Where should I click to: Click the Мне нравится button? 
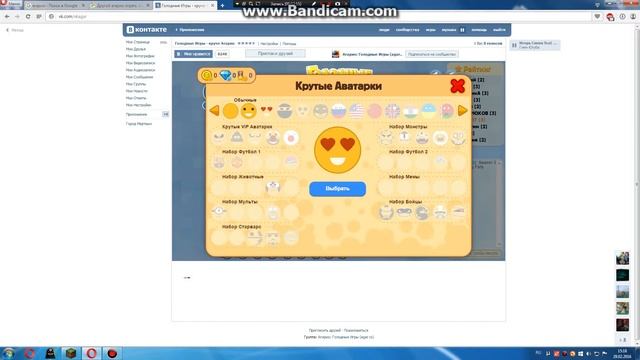(193, 54)
